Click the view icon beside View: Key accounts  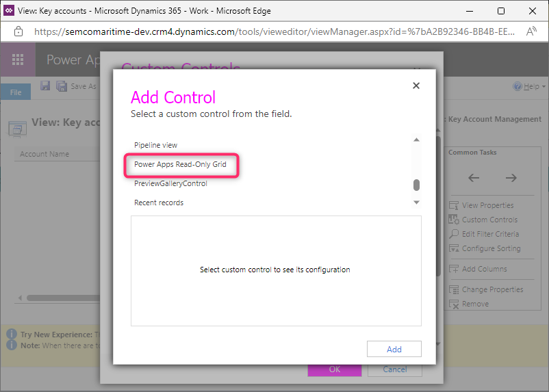(18, 129)
